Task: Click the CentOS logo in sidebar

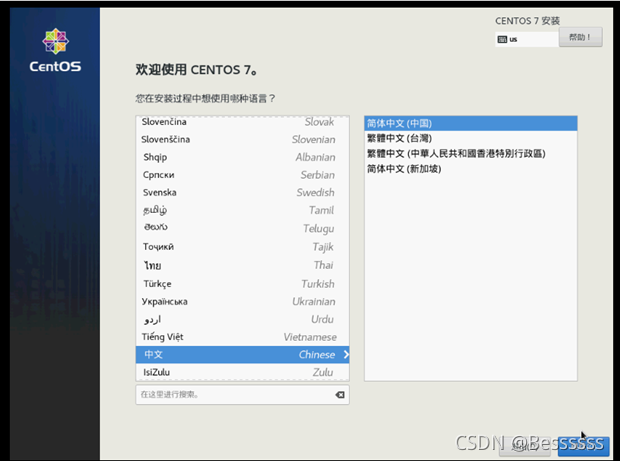Action: (x=55, y=50)
